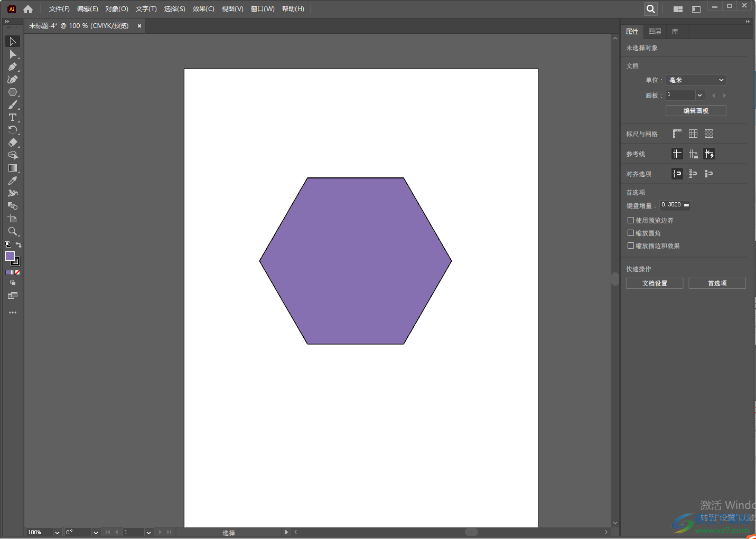Show rulers in the Properties panel
756x539 pixels.
pos(677,134)
